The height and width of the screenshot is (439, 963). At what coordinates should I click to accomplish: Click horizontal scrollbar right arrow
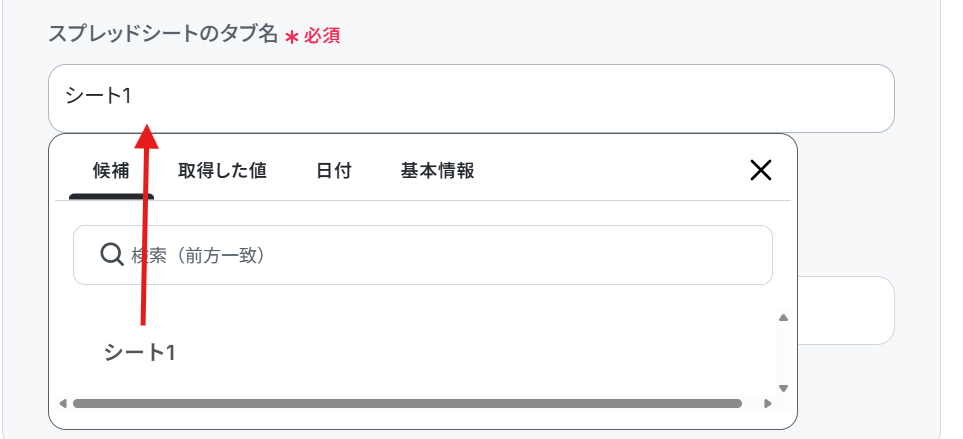coord(768,404)
